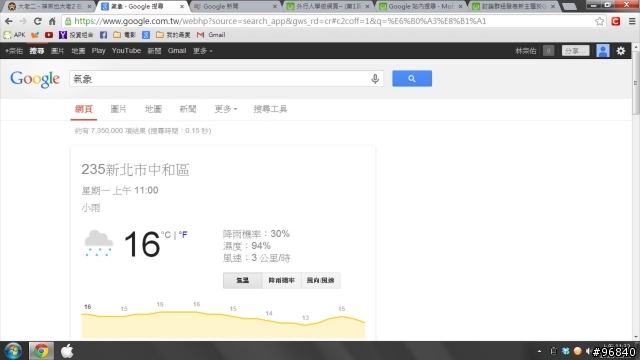Open YouTube from the black Google bar
The width and height of the screenshot is (640, 360).
[x=126, y=51]
